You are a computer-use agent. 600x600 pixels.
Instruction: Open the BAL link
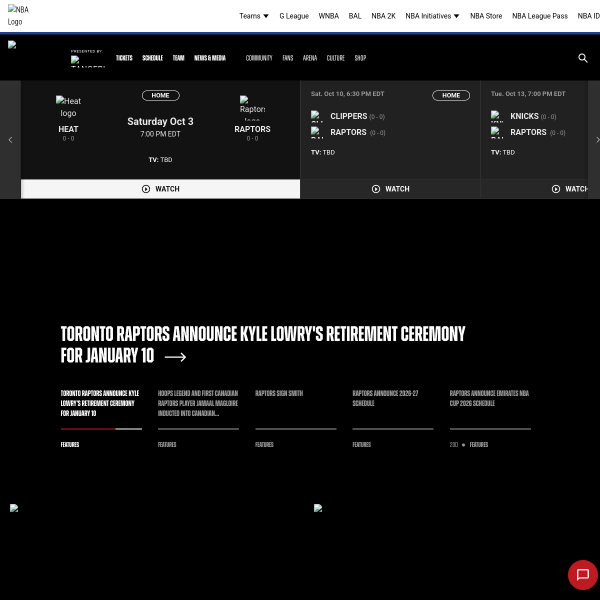pos(355,16)
